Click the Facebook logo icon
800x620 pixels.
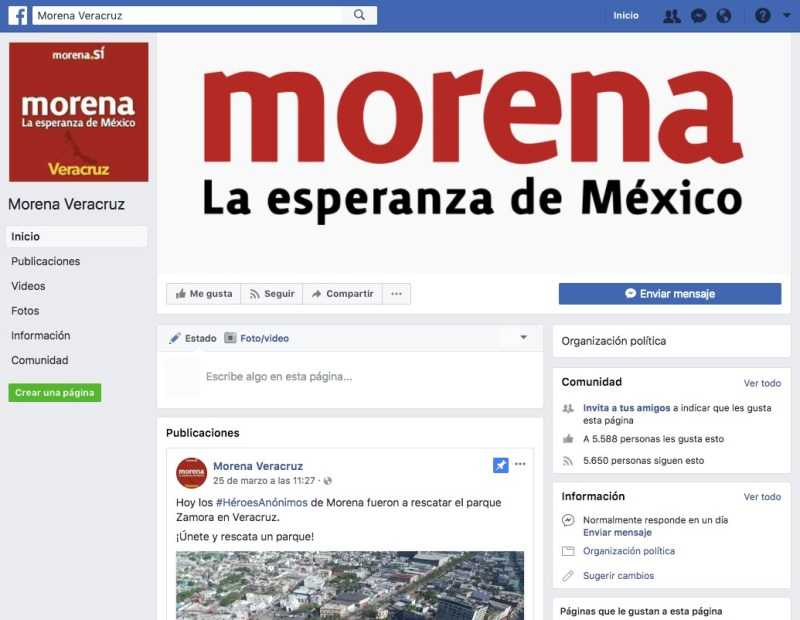[17, 15]
